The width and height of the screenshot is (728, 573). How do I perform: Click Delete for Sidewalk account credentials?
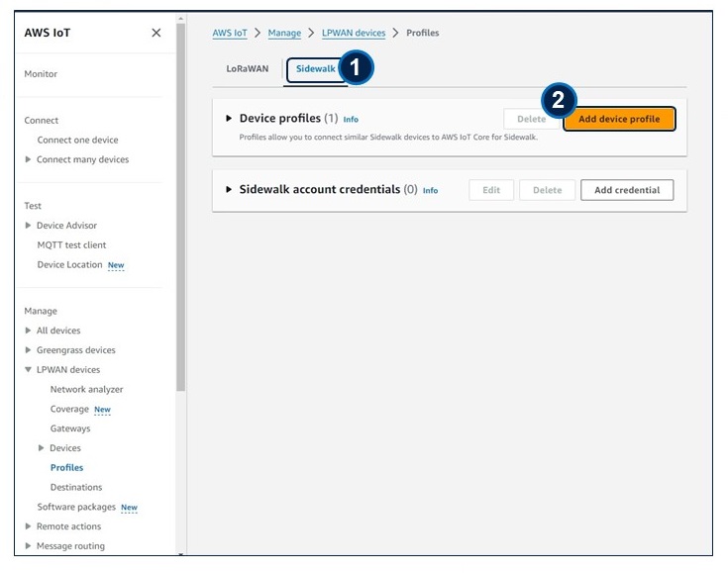(548, 190)
